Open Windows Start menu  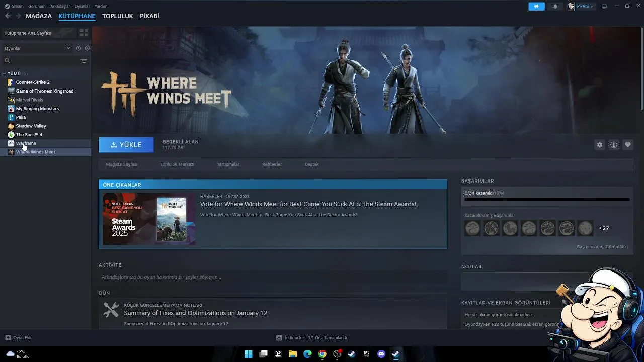point(248,354)
